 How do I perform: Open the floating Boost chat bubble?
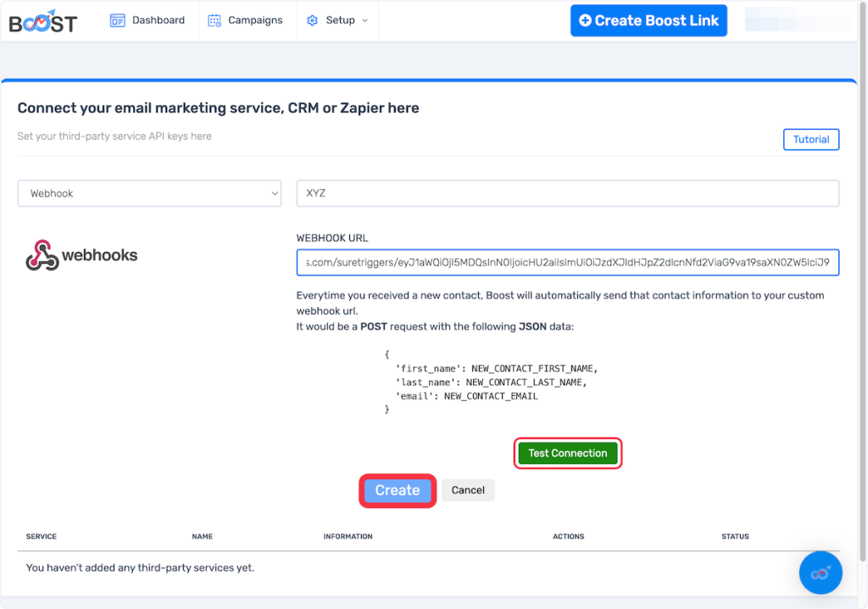point(820,573)
